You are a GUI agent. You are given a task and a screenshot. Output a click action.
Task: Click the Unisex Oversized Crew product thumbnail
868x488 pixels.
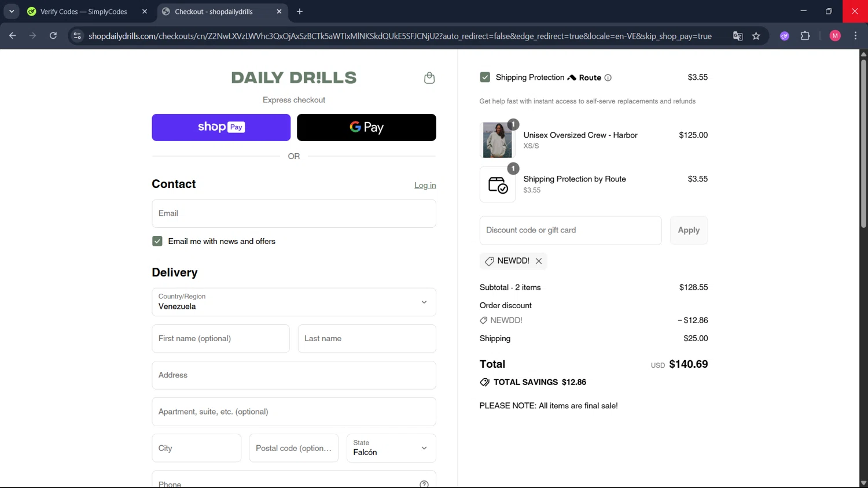click(x=498, y=140)
